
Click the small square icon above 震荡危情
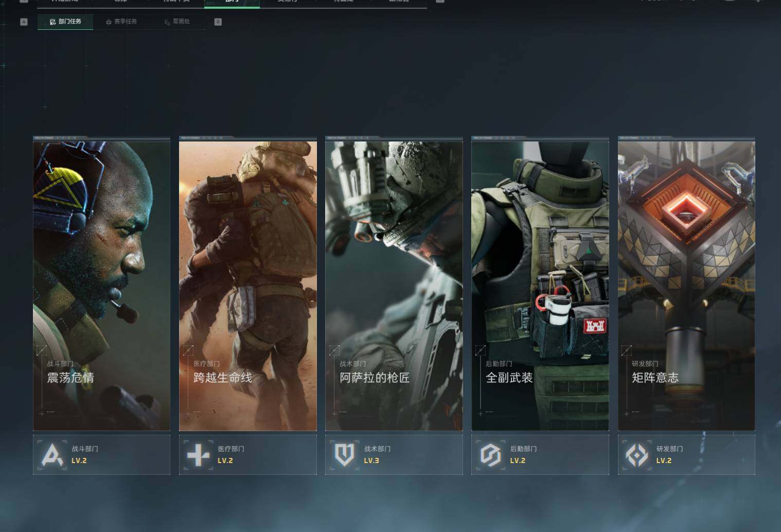[x=42, y=350]
